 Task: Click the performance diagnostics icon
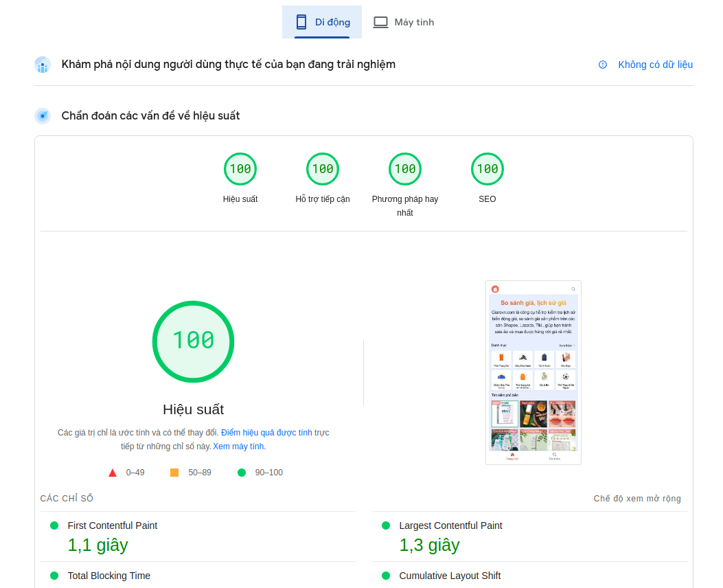pyautogui.click(x=43, y=116)
